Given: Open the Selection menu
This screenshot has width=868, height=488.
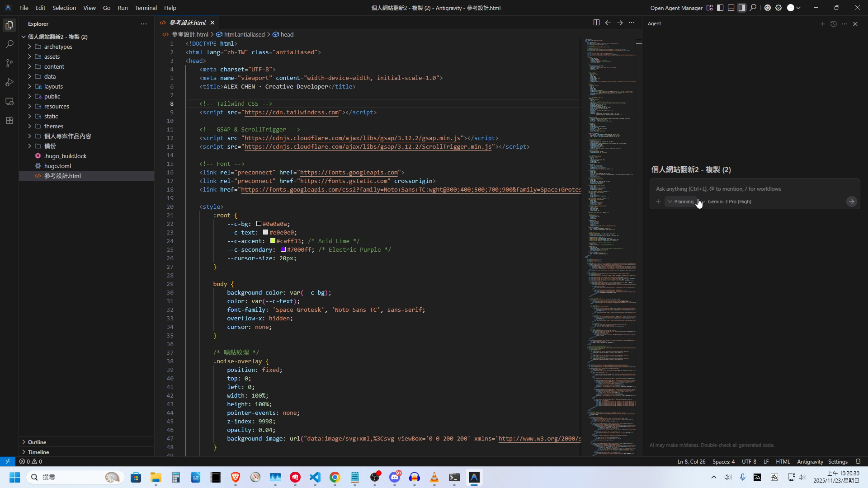Looking at the screenshot, I should pyautogui.click(x=64, y=8).
